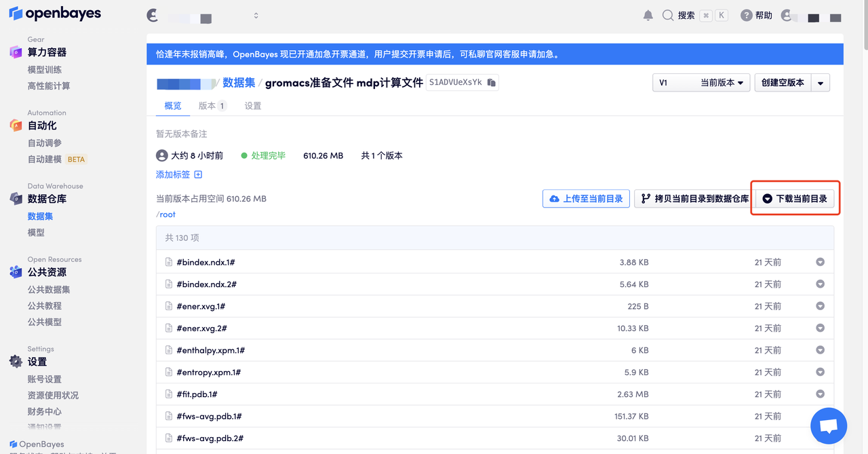Open the /root path link
Screen dimensions: 868x454
pos(166,214)
